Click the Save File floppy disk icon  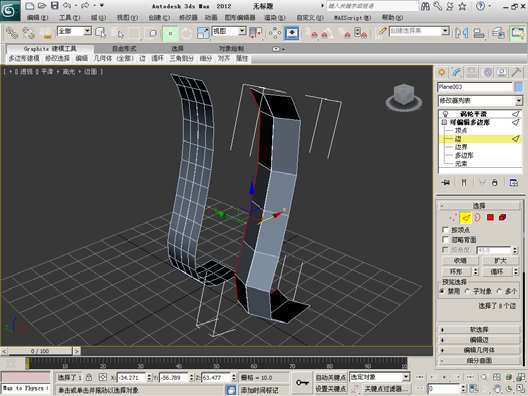54,6
